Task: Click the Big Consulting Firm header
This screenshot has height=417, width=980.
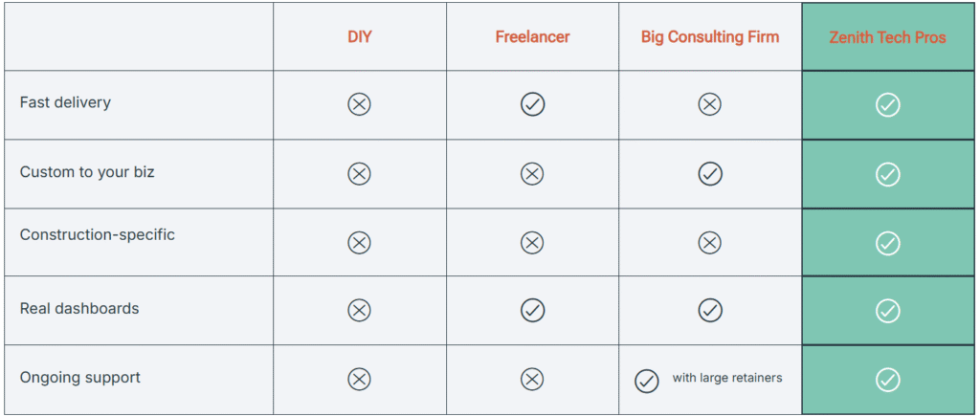Action: [x=709, y=37]
